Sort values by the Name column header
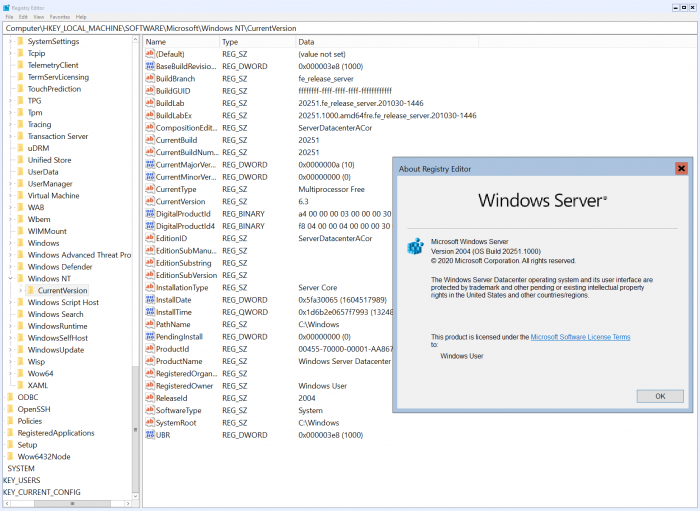The width and height of the screenshot is (700, 511). 180,42
